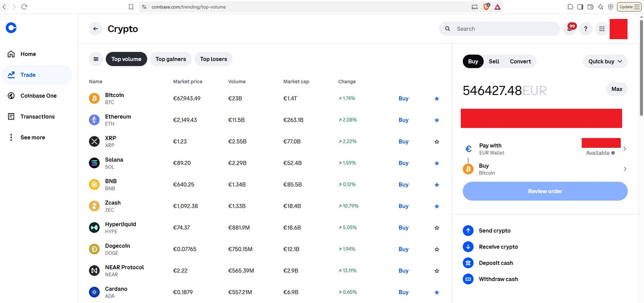Open Coinbase One from sidebar
Screen dimensions: 644x303
pyautogui.click(x=36, y=95)
